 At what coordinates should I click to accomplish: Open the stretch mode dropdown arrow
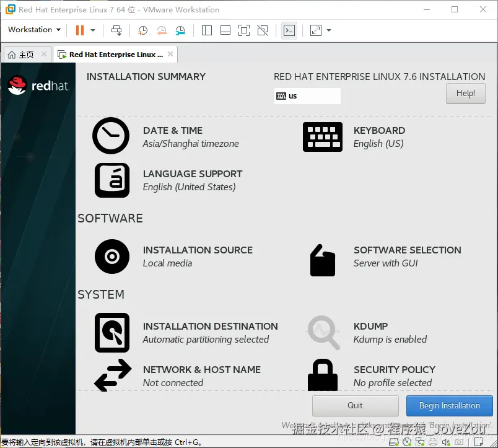click(x=329, y=30)
